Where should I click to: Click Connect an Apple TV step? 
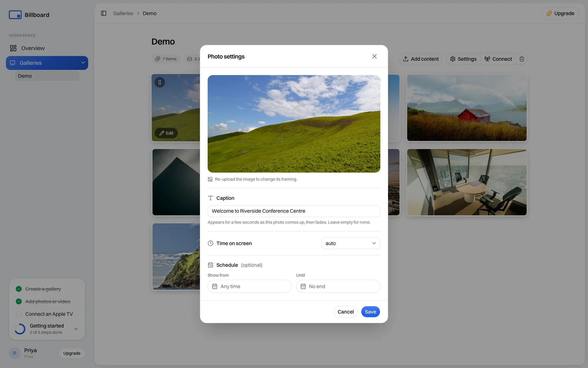(49, 314)
